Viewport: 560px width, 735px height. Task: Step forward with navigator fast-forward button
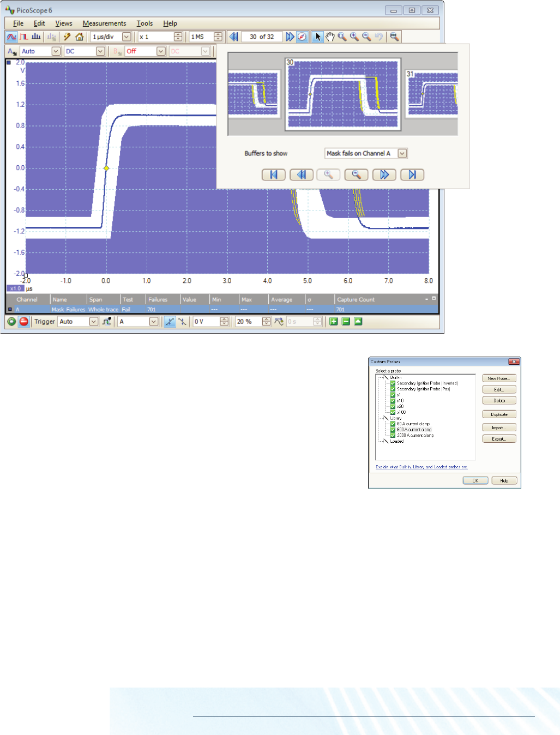click(x=384, y=174)
